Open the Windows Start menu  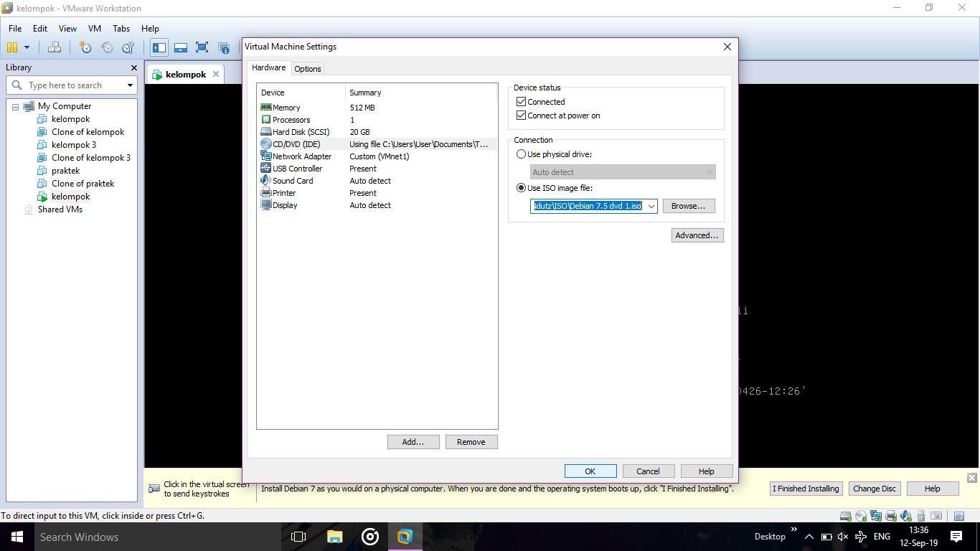(x=17, y=537)
